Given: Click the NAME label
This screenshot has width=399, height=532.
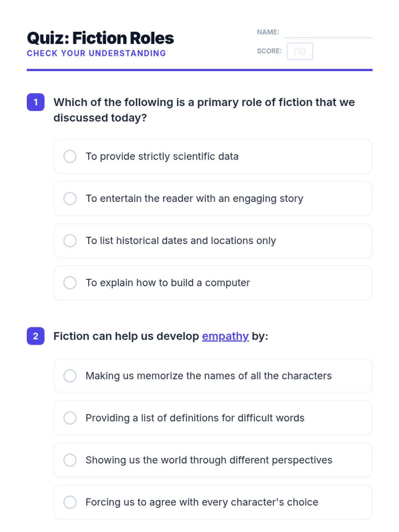Looking at the screenshot, I should (268, 32).
